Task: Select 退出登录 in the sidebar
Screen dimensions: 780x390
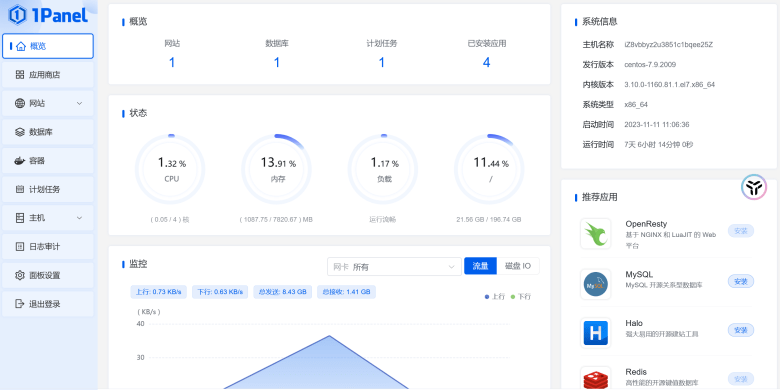Action: click(x=48, y=304)
